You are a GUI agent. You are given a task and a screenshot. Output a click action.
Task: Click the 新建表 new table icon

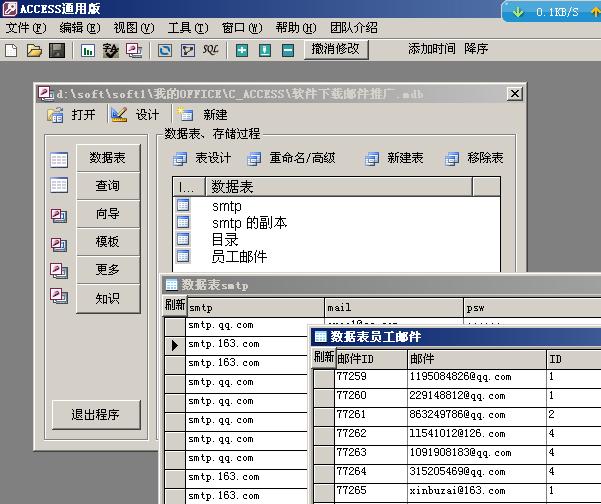pyautogui.click(x=372, y=159)
